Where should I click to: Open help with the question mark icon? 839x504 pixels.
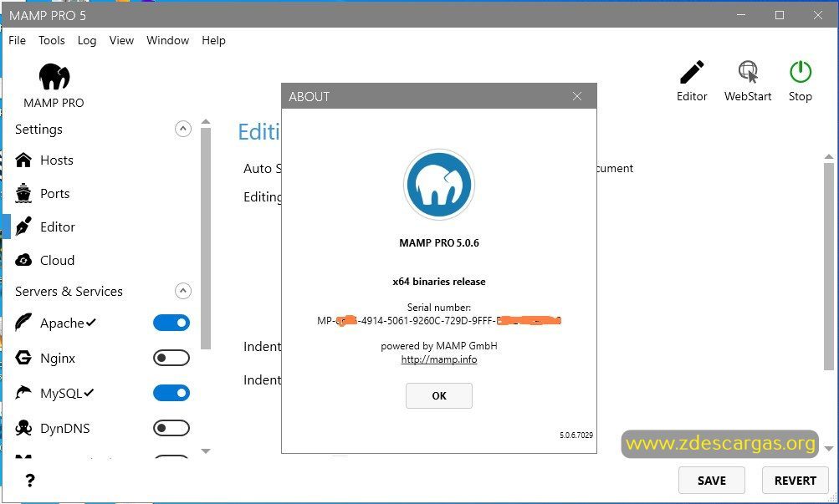point(30,481)
